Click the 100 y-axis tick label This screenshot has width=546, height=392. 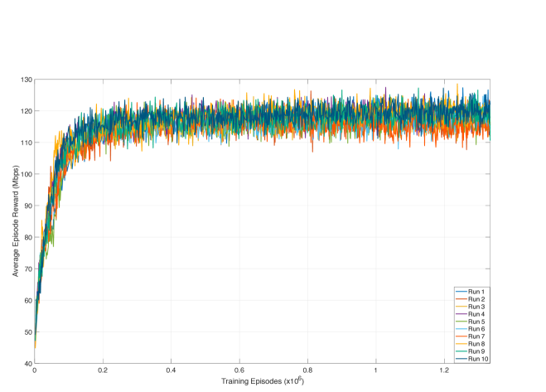pyautogui.click(x=27, y=174)
